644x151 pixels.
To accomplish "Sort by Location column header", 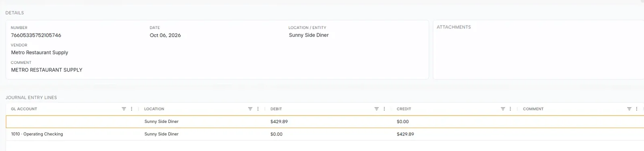I will 154,109.
